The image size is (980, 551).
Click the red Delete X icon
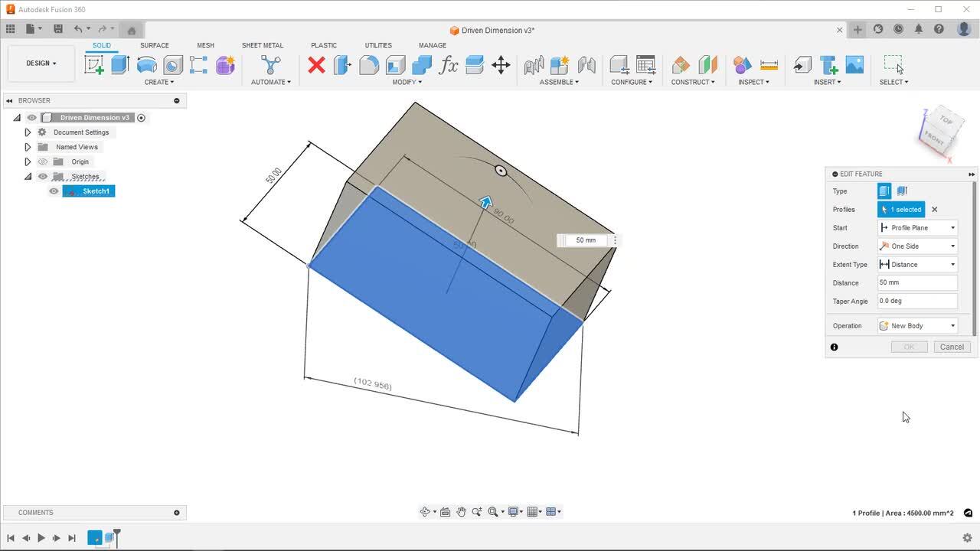tap(316, 65)
